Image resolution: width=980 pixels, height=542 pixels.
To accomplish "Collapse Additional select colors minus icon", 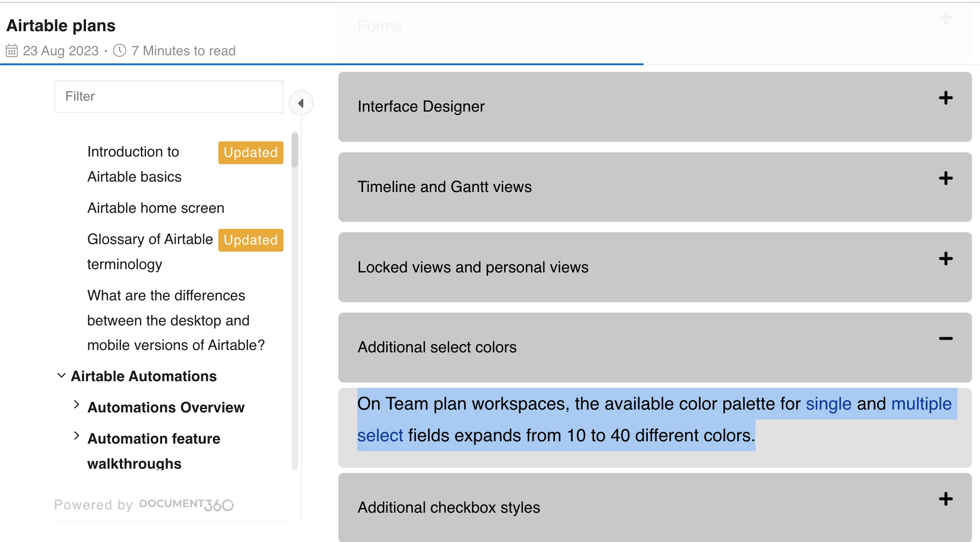I will [x=946, y=339].
